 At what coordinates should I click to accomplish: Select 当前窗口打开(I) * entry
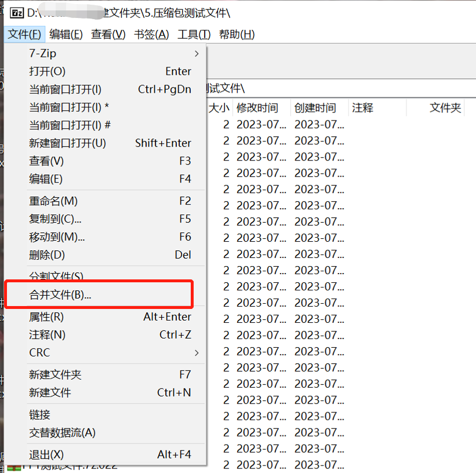(x=106, y=107)
